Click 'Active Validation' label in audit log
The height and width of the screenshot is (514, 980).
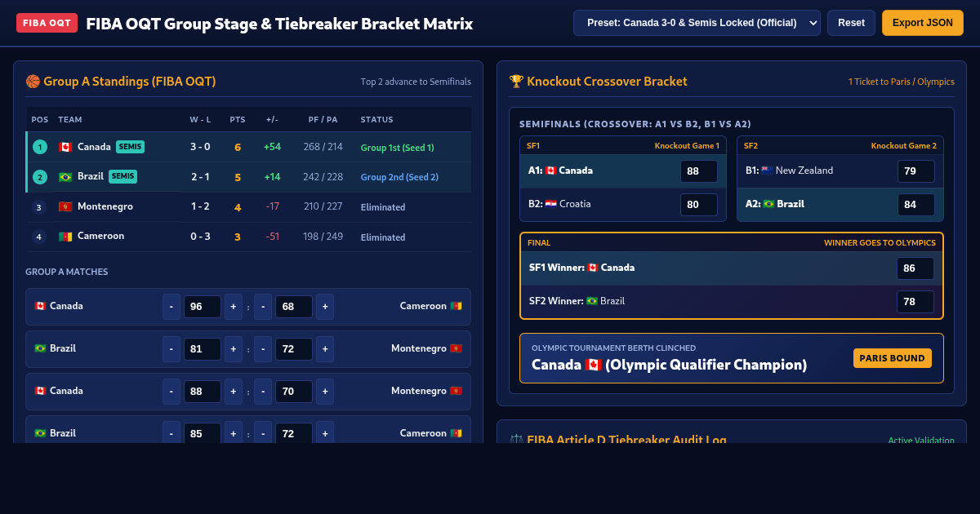point(921,441)
